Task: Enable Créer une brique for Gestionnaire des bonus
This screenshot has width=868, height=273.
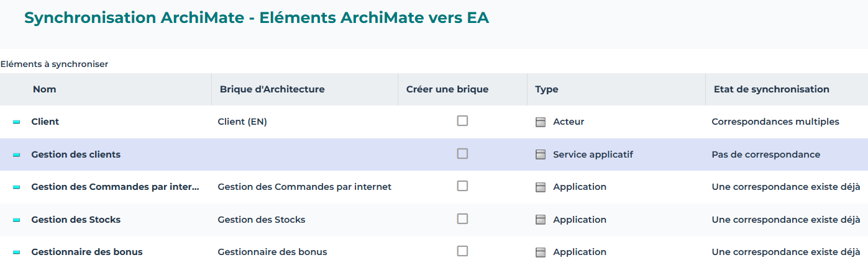Action: pyautogui.click(x=462, y=251)
